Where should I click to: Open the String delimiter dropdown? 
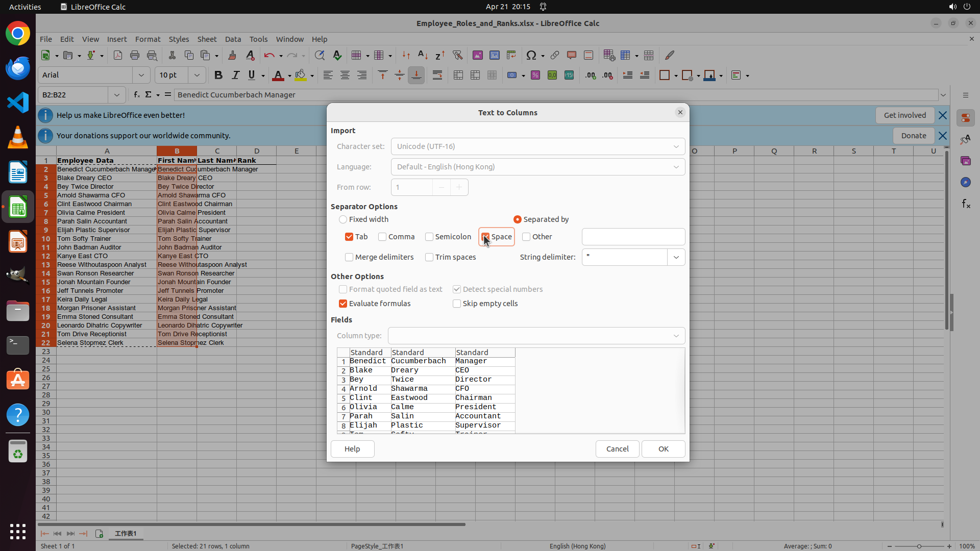tap(676, 257)
